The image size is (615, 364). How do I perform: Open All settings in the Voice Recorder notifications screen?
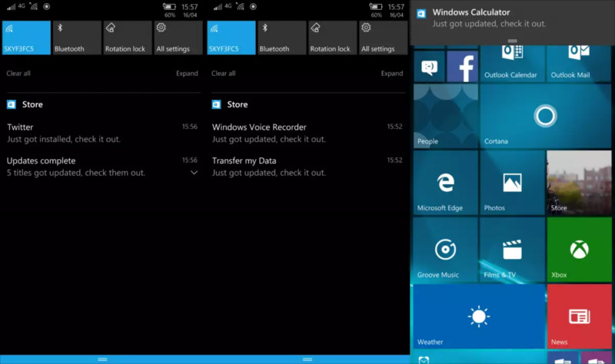[x=383, y=38]
